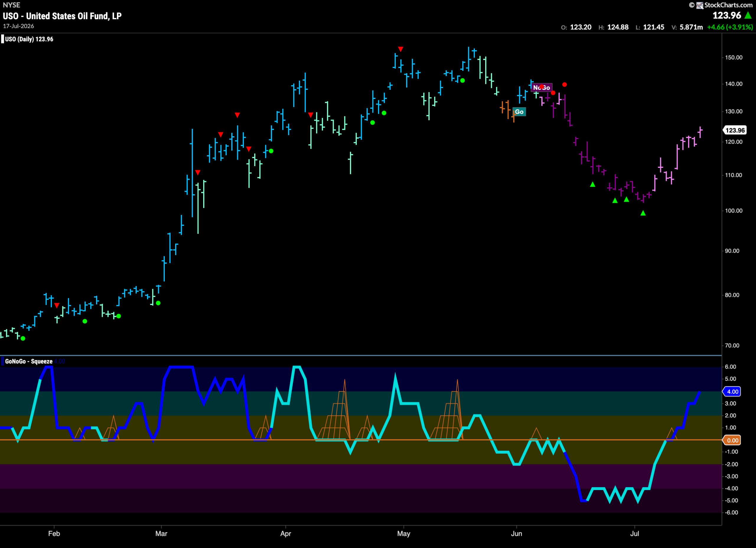756x548 pixels.
Task: Click the Open price 123.20 value
Action: [581, 27]
